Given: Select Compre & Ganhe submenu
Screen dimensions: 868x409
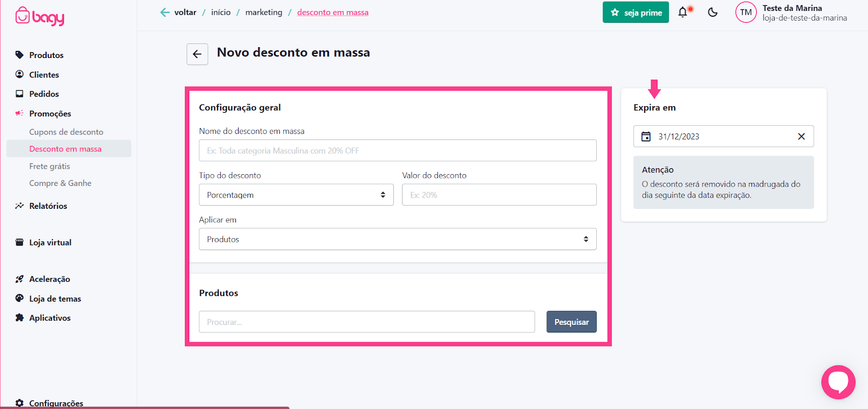Looking at the screenshot, I should pos(60,183).
